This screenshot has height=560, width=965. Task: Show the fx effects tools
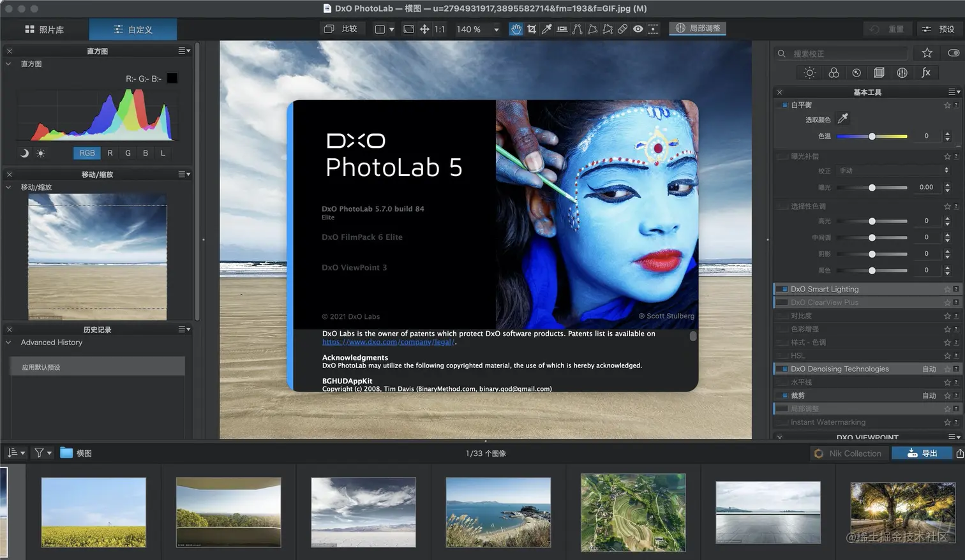pos(925,73)
